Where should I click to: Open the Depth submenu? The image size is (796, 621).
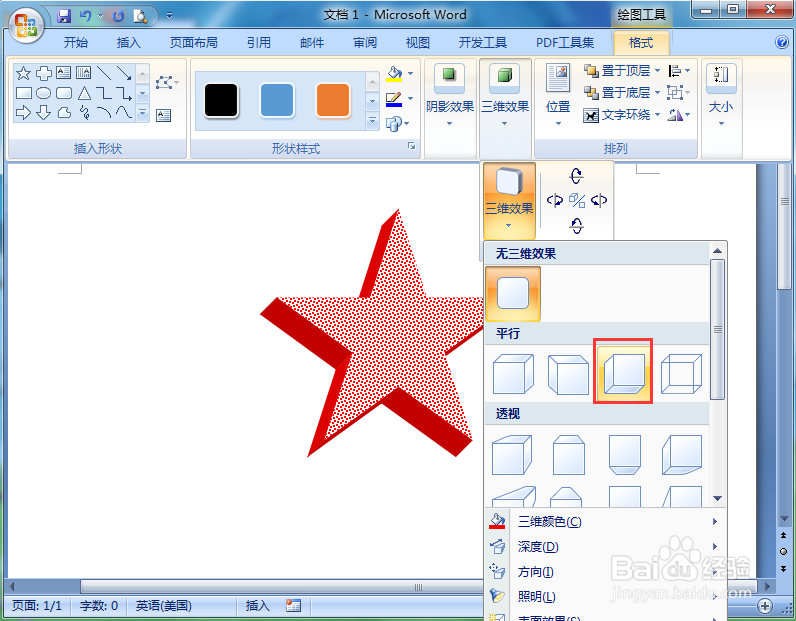coord(604,547)
